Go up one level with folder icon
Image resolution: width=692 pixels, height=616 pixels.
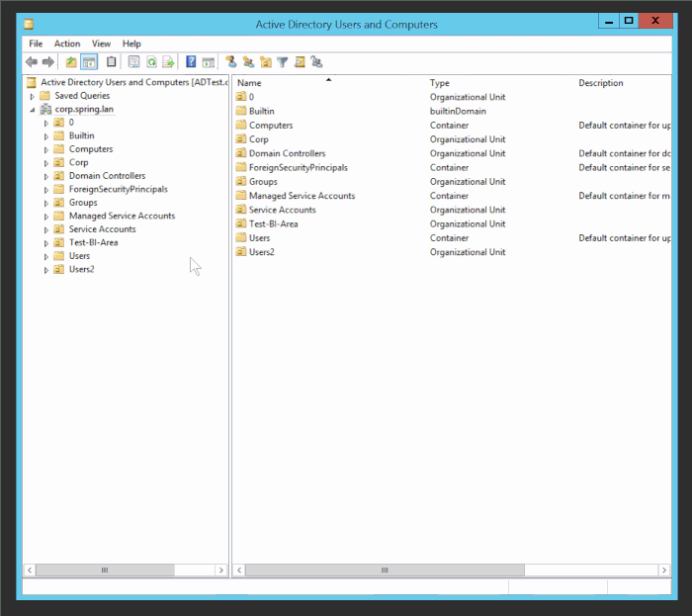(x=71, y=62)
